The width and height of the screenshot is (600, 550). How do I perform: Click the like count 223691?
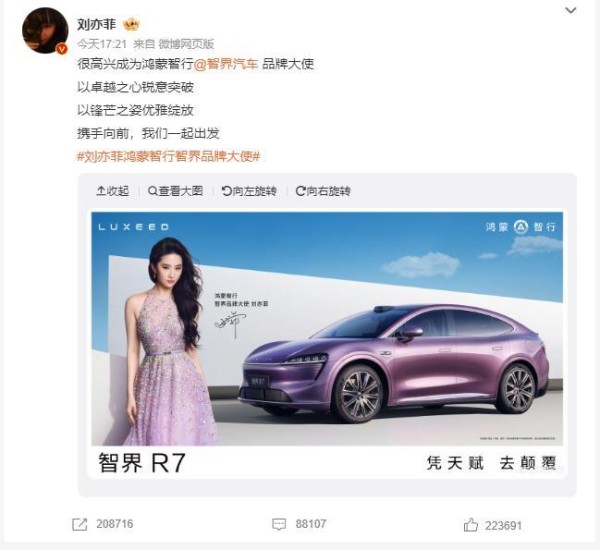pos(503,526)
